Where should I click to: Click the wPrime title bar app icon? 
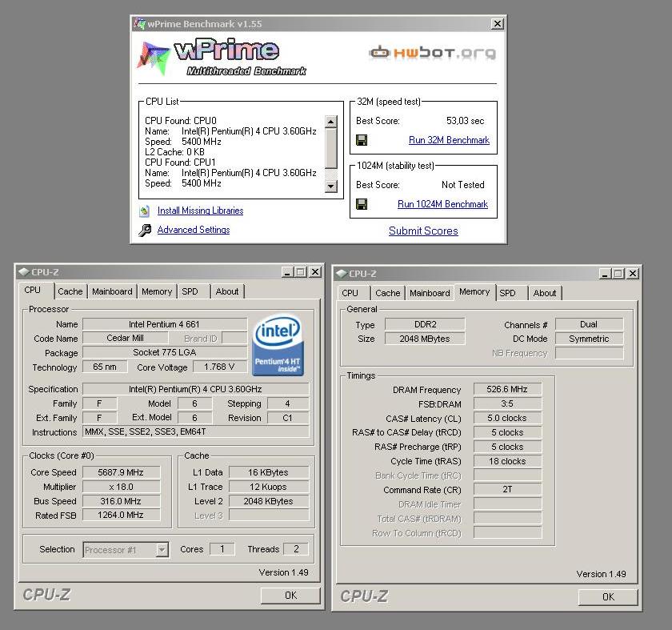coord(140,23)
